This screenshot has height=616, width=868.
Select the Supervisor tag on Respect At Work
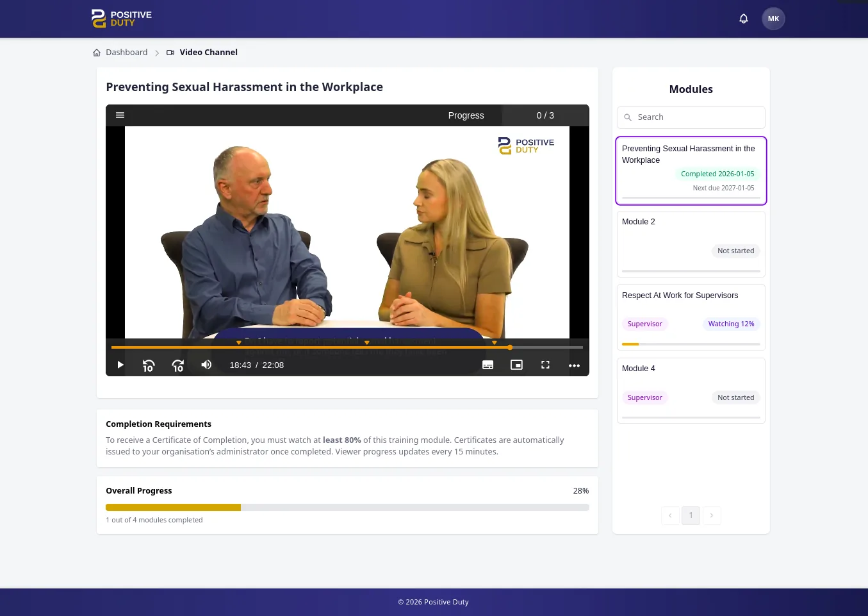644,324
